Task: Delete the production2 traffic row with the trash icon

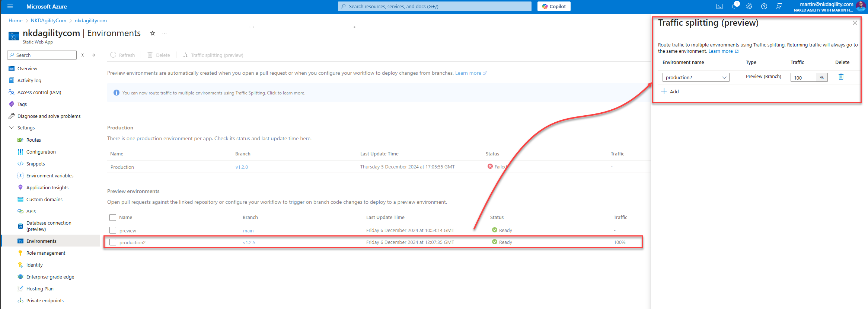Action: (841, 77)
